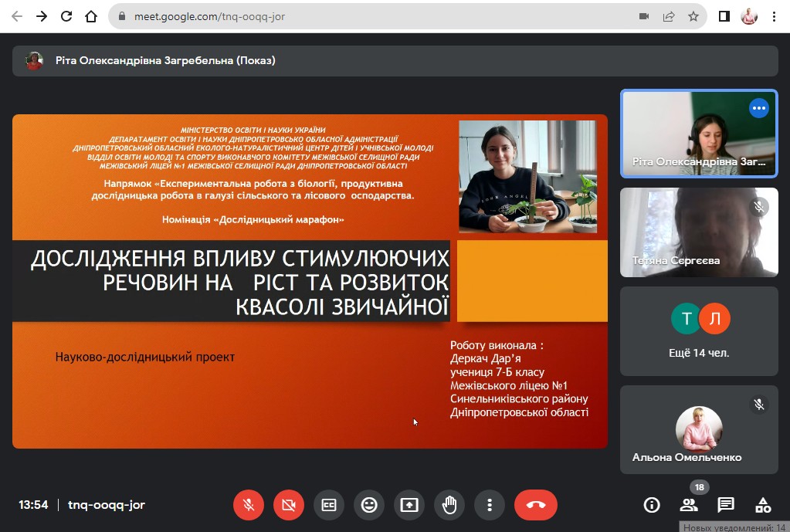Image resolution: width=790 pixels, height=532 pixels.
Task: Open meeting details info icon
Action: click(652, 505)
